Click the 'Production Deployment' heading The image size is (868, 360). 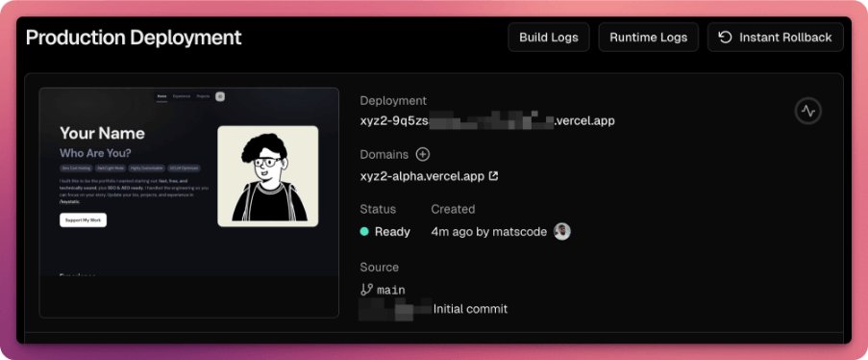134,38
